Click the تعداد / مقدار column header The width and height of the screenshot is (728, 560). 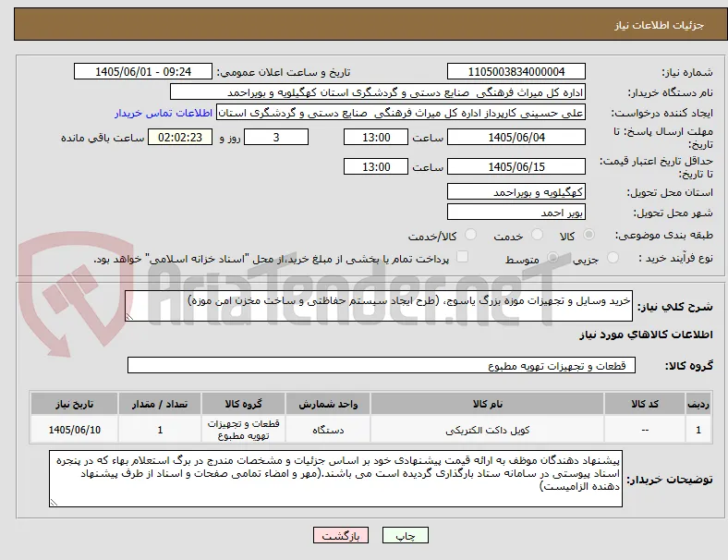tap(160, 404)
